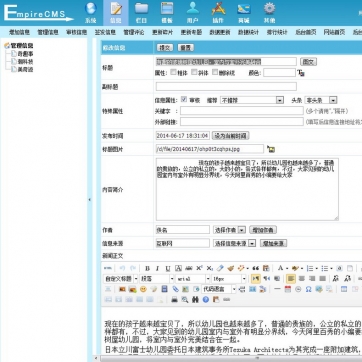Screen dimensions: 362x362
Task: Toggle bold in the editor toolbar
Action: click(x=147, y=268)
